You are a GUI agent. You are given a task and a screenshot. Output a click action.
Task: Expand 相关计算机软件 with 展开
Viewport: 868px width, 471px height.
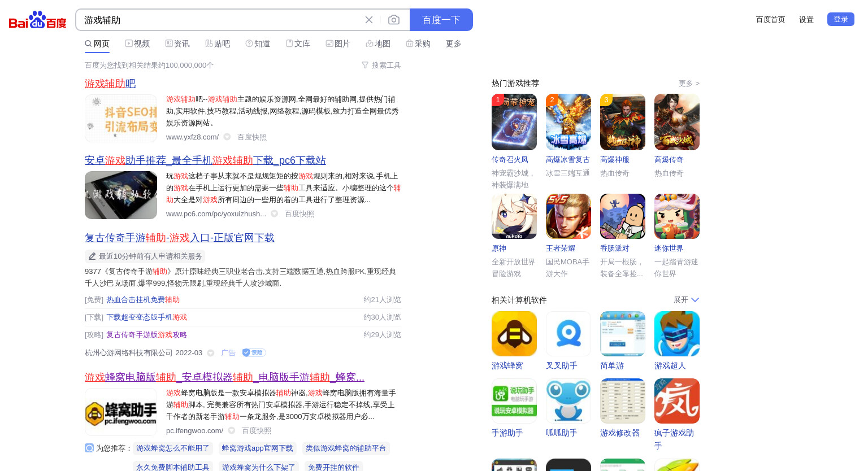point(686,300)
